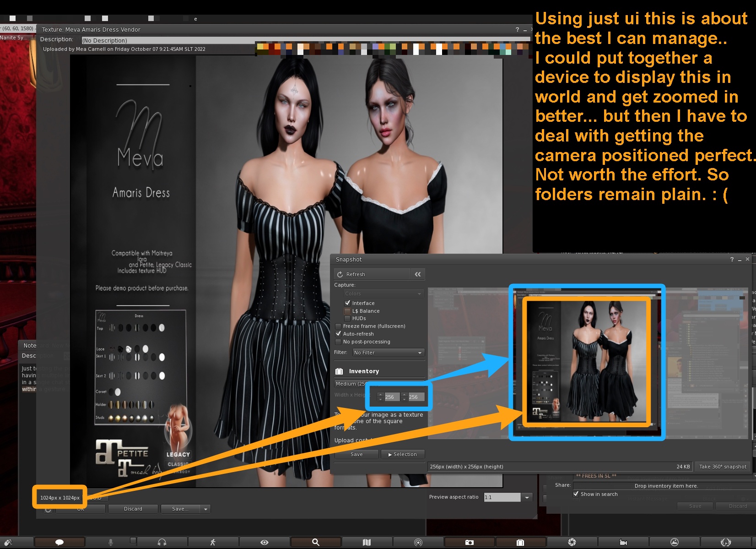This screenshot has width=756, height=549.
Task: Click the refresh icon beside texture OK button
Action: [48, 509]
